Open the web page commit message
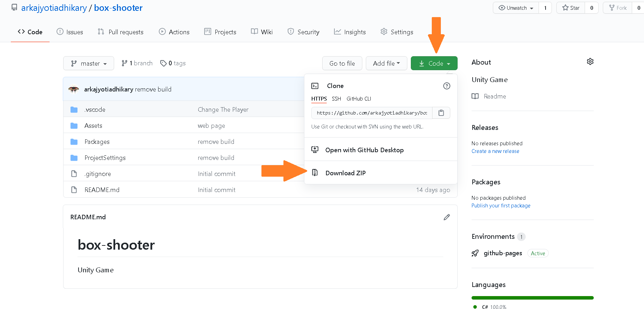 click(x=212, y=126)
